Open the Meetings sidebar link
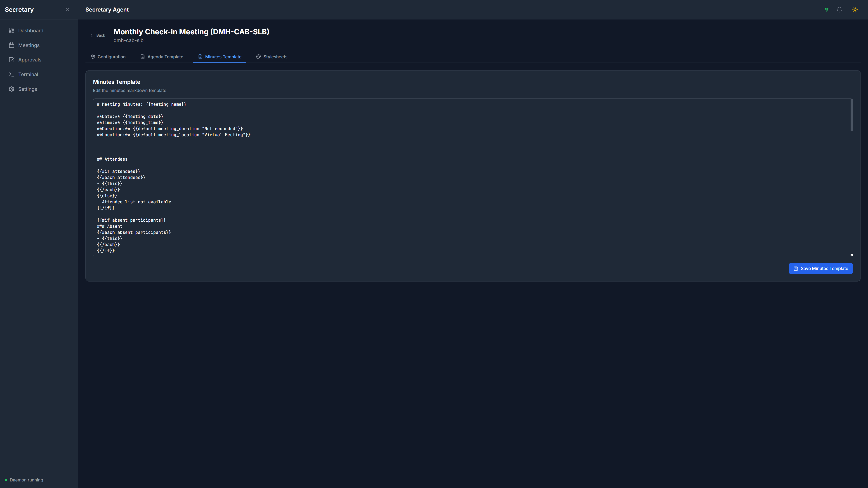868x488 pixels. (x=29, y=45)
